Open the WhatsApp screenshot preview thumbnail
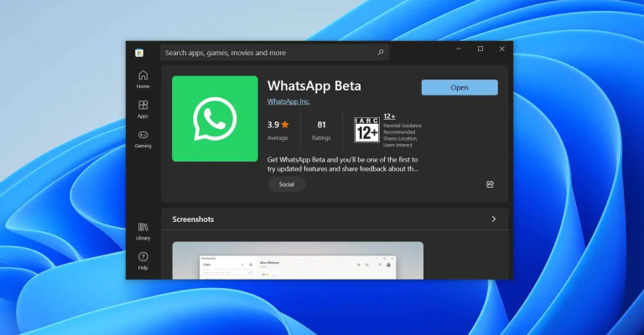The image size is (644, 335). coord(298,260)
